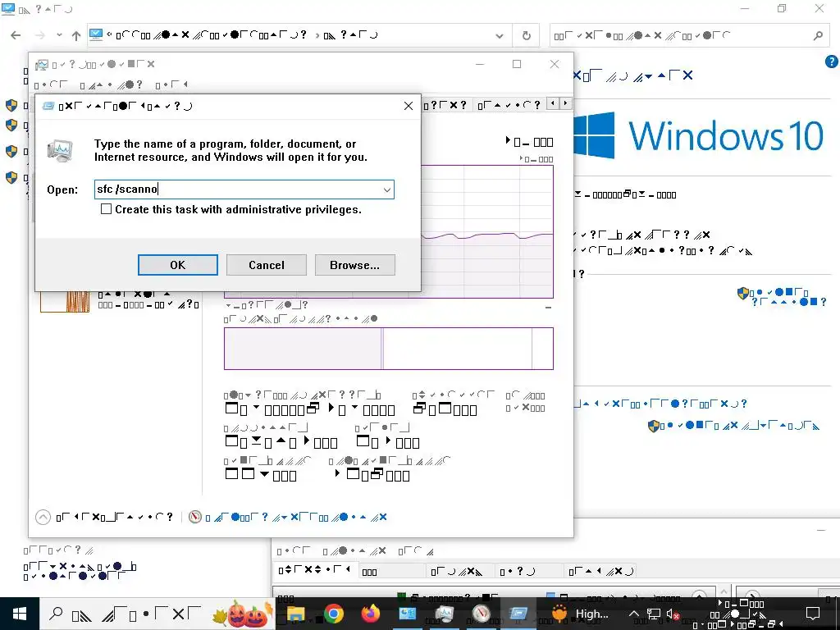The height and width of the screenshot is (630, 840).
Task: Minimize the Task Manager window
Action: tap(480, 64)
